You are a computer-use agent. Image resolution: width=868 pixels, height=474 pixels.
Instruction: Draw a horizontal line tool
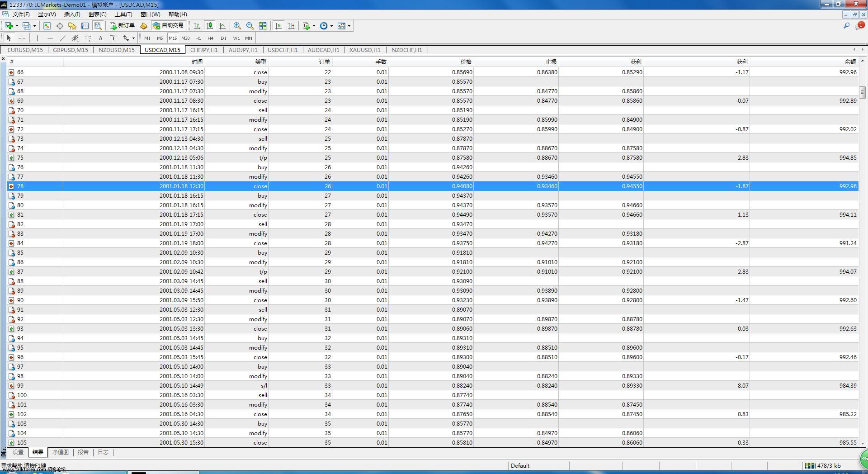50,38
